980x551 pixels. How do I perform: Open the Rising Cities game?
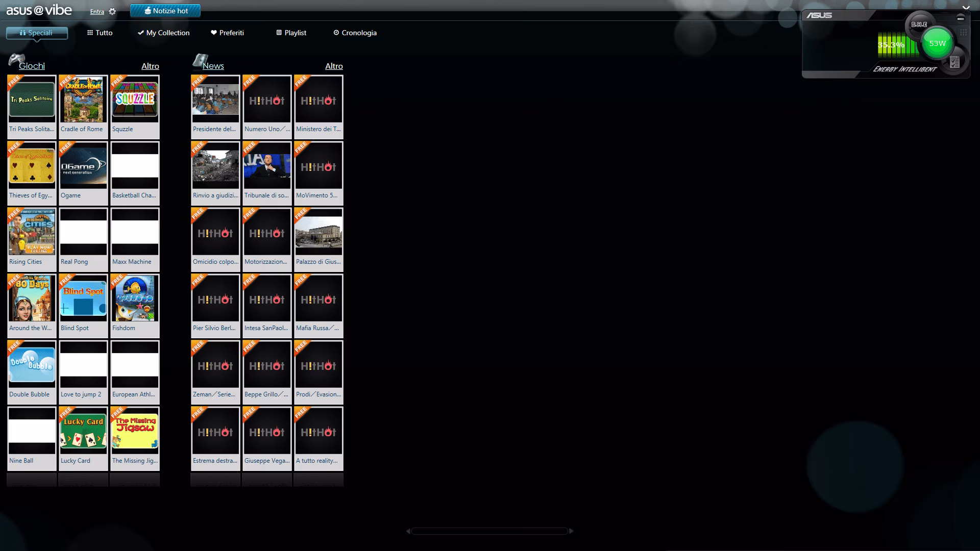[x=32, y=240]
